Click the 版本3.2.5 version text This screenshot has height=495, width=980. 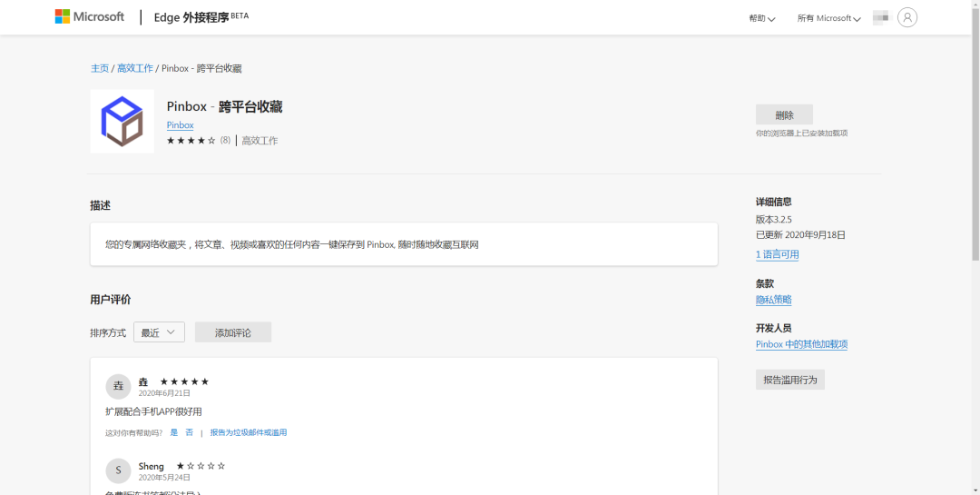tap(774, 219)
